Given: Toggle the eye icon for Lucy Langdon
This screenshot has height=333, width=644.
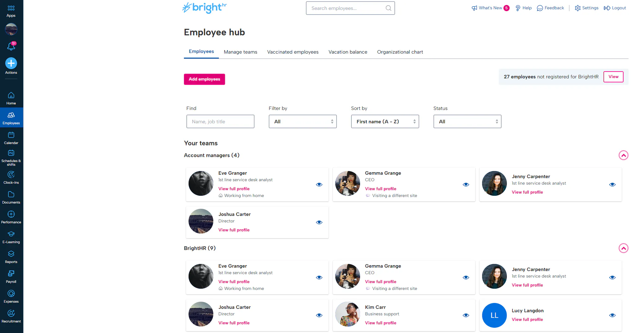Looking at the screenshot, I should click(612, 315).
